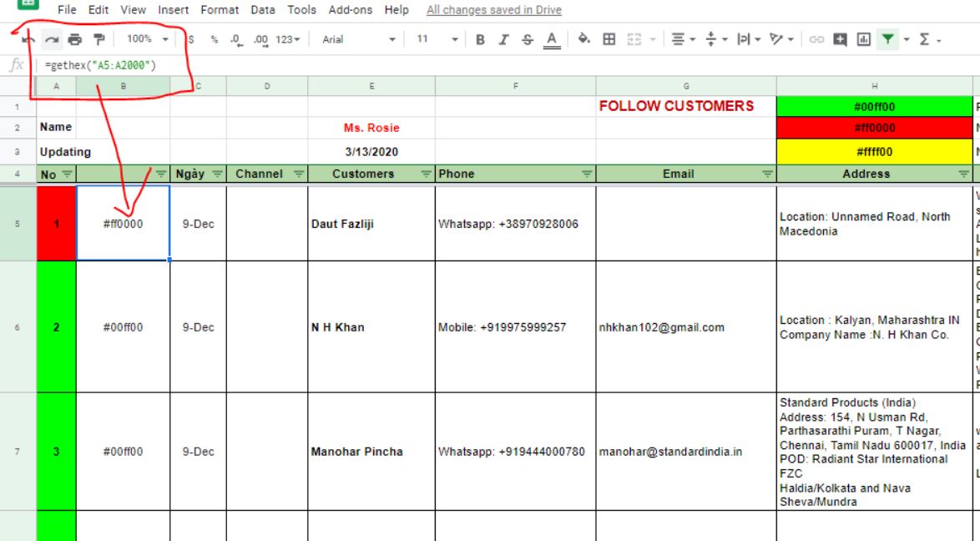The width and height of the screenshot is (980, 541).
Task: Format as currency with dollar icon
Action: [192, 39]
